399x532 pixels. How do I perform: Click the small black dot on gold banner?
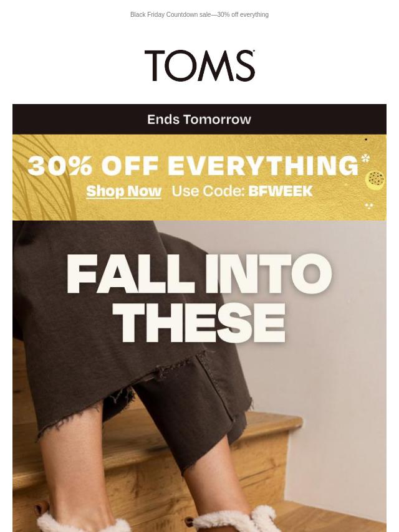366,140
